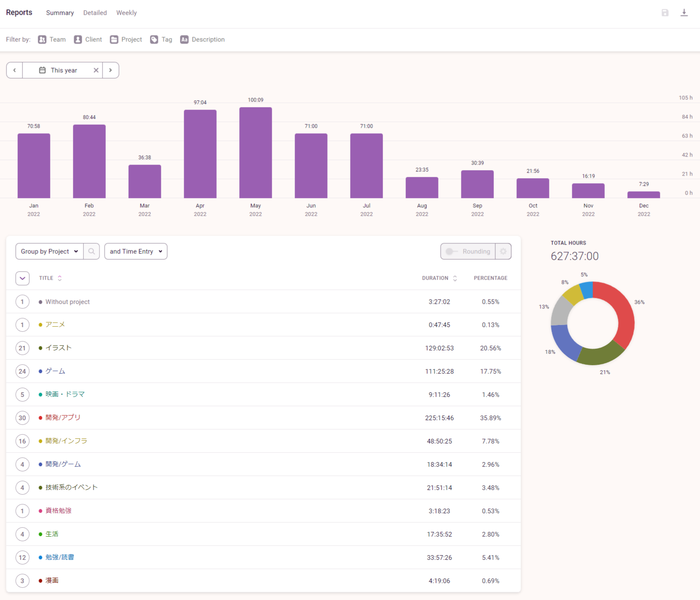
Task: Open the Tag filter
Action: tap(161, 39)
